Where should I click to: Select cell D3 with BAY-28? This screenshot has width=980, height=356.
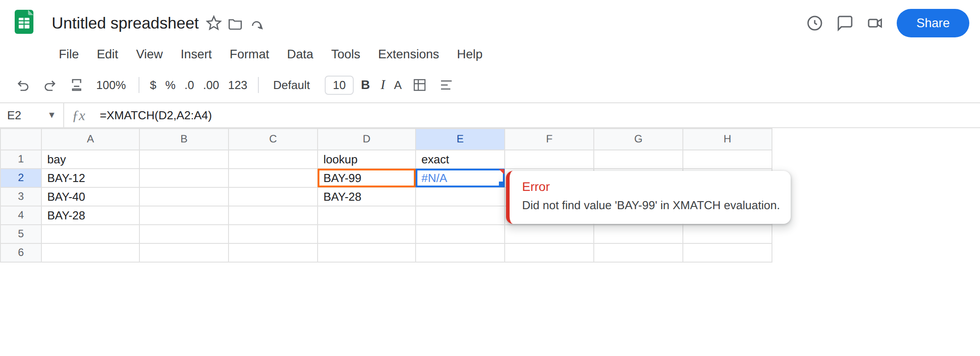click(367, 197)
